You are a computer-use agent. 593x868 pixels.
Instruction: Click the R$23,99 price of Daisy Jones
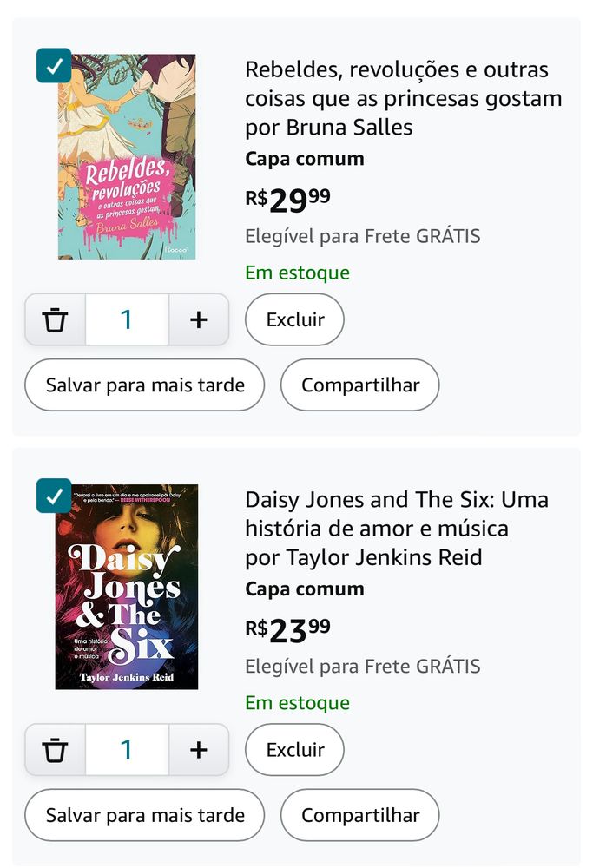288,630
